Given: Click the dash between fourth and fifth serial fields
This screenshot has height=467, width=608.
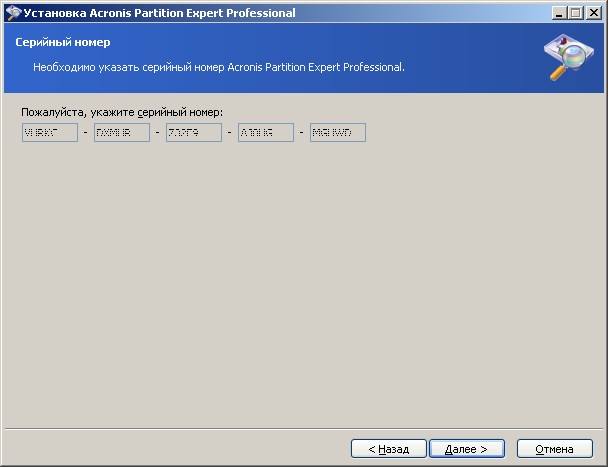Looking at the screenshot, I should click(302, 133).
